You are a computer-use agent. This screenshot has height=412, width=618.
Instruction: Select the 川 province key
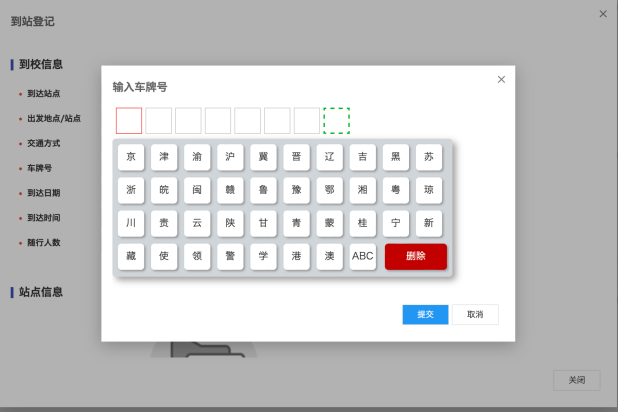pos(131,223)
